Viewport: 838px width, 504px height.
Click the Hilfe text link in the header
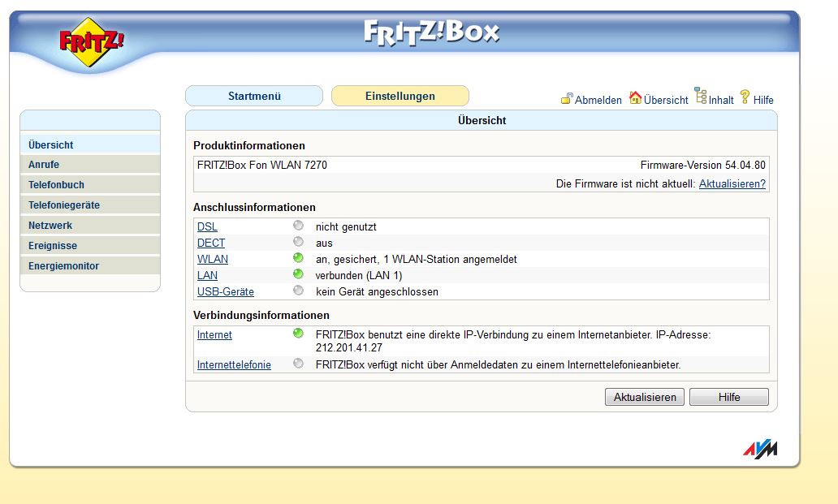[763, 100]
